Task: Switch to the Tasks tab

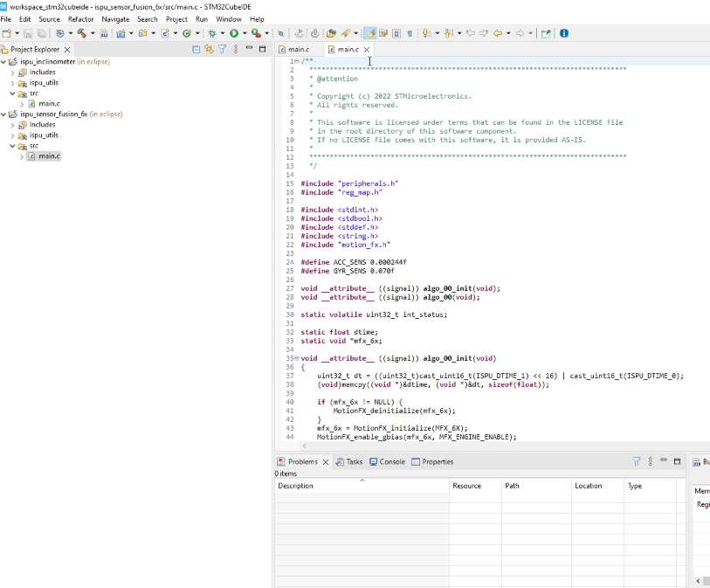Action: 349,461
